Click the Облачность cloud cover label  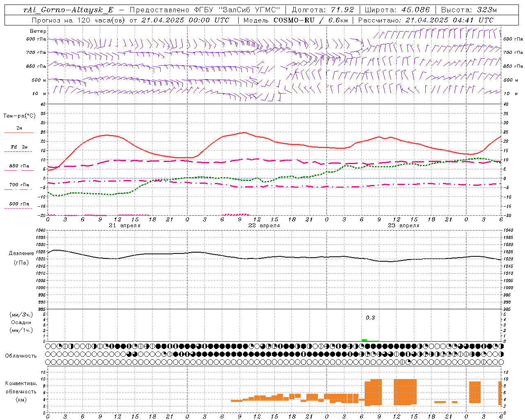21,356
